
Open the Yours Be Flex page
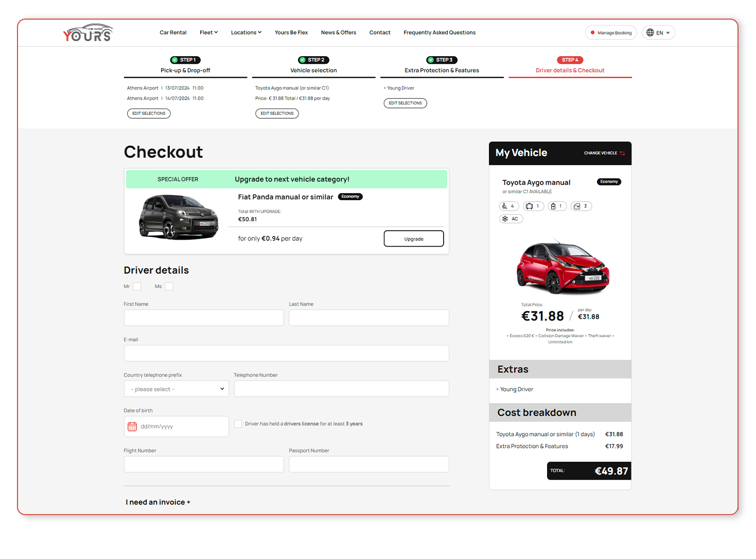click(x=291, y=32)
